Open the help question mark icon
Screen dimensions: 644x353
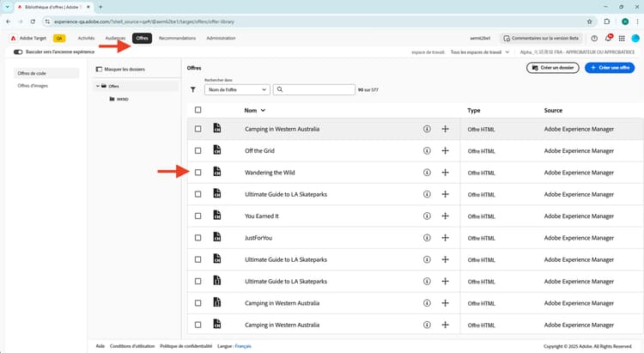pos(594,39)
